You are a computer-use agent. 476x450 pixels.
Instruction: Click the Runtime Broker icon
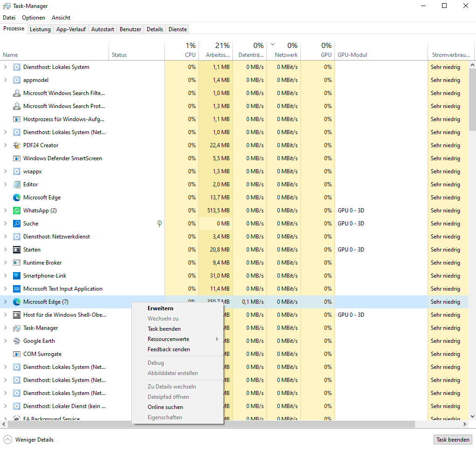(x=17, y=263)
